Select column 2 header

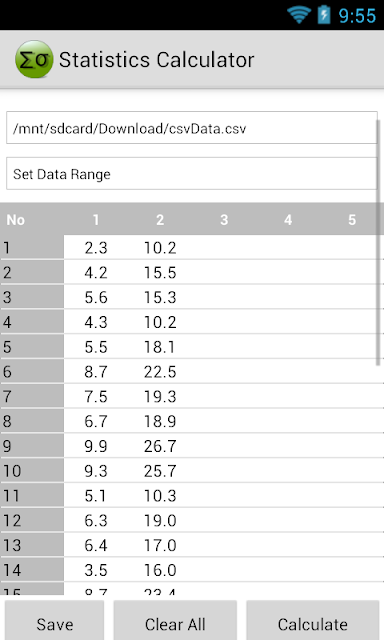tap(160, 220)
